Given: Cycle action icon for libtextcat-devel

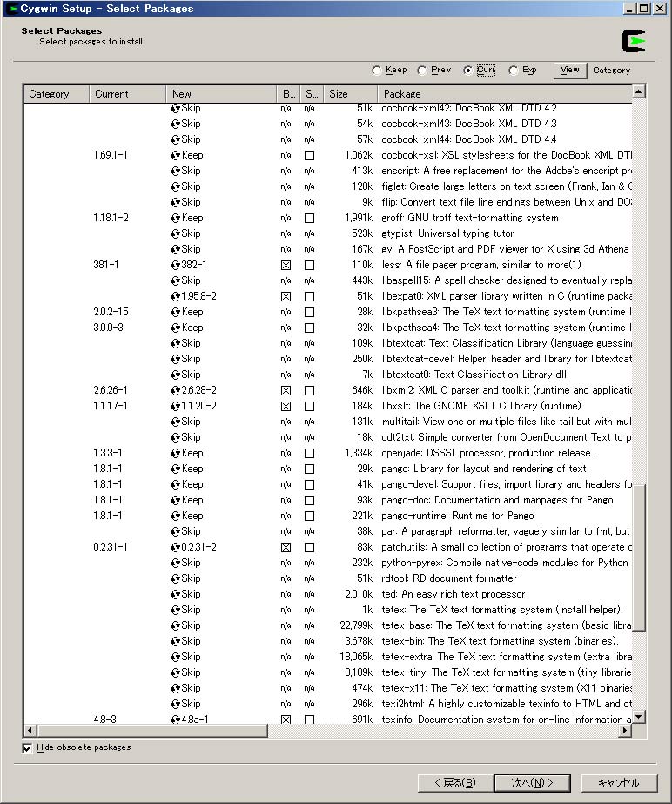Looking at the screenshot, I should (x=175, y=359).
